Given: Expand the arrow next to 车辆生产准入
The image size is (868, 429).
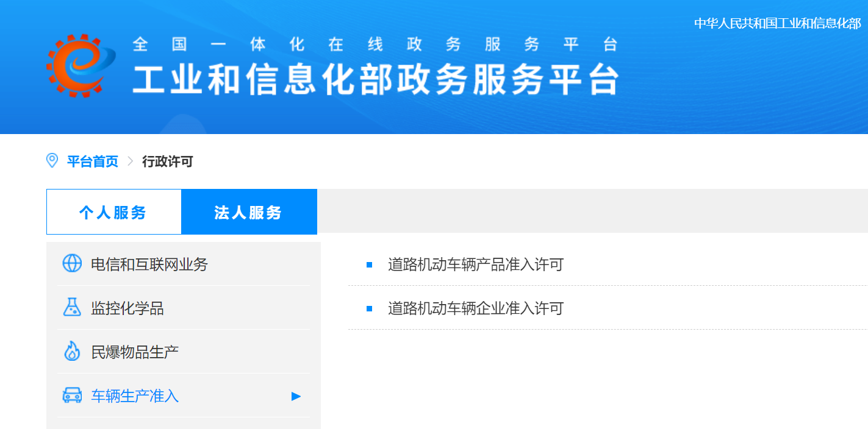Looking at the screenshot, I should pyautogui.click(x=296, y=396).
